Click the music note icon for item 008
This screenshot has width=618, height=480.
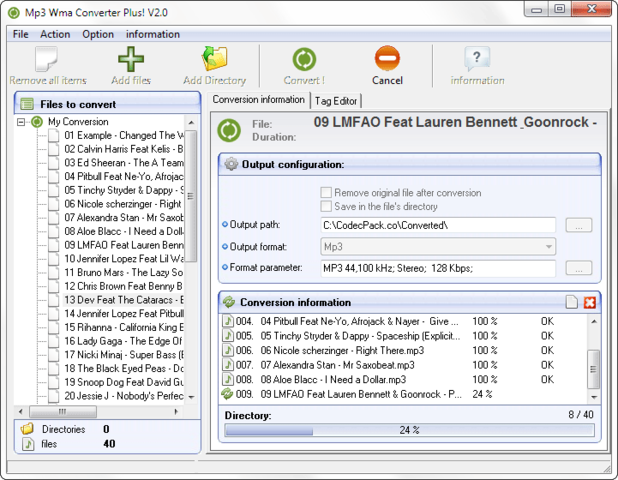(x=228, y=380)
